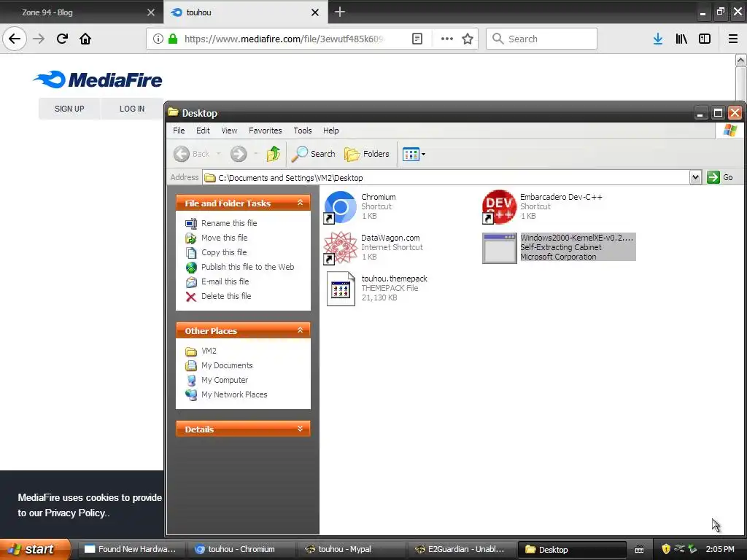The height and width of the screenshot is (560, 747).
Task: Open the View menu in Explorer
Action: [229, 131]
